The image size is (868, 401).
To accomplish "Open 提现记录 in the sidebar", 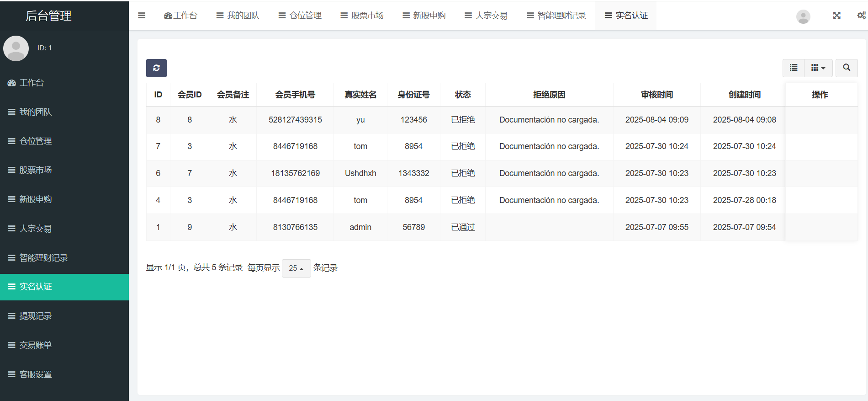I will tap(35, 316).
